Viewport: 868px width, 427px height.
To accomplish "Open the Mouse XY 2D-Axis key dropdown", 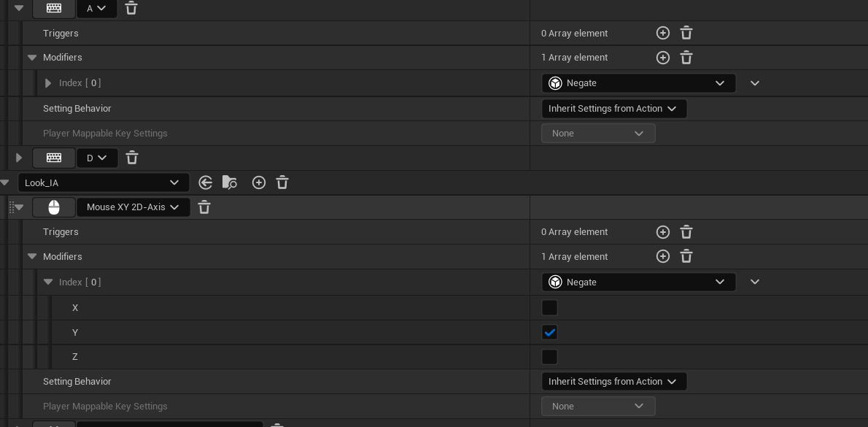I will pos(133,207).
